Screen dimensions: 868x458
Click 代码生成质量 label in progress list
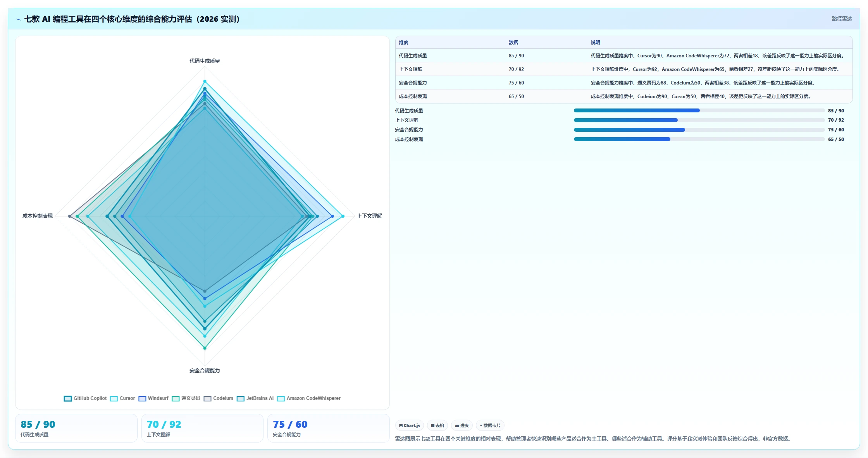coord(409,111)
